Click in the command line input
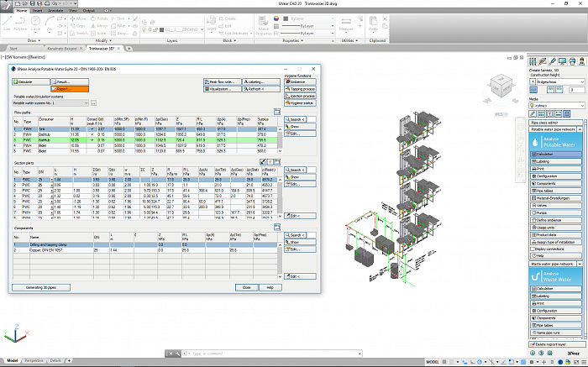The height and width of the screenshot is (367, 588). (x=274, y=354)
